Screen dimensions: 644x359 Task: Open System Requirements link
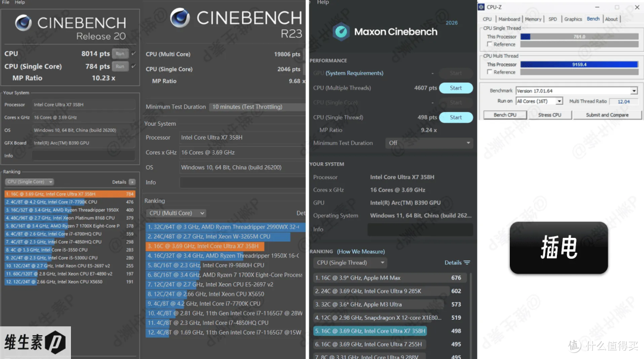[x=354, y=73]
